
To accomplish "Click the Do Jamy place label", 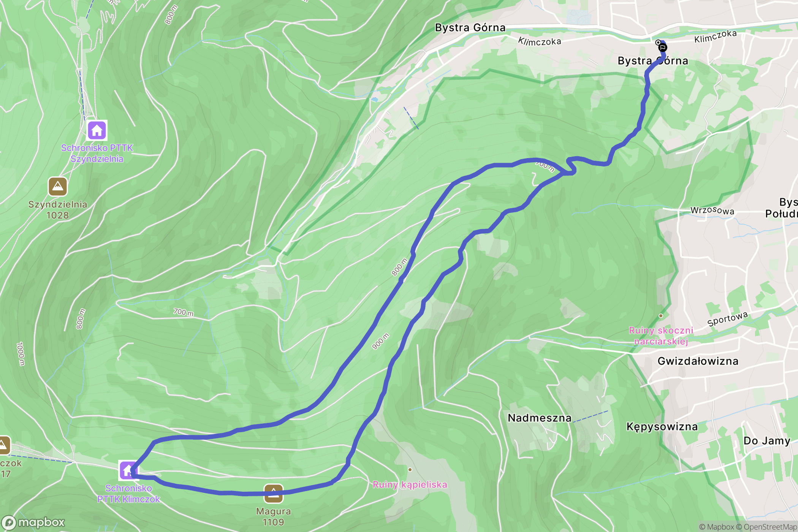I will tap(767, 441).
